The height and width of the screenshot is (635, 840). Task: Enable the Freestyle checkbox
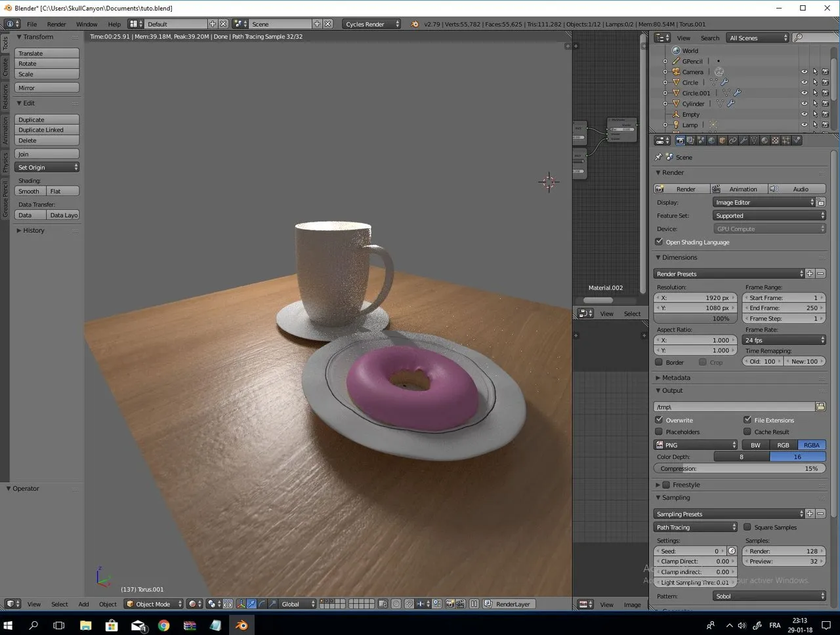(666, 485)
